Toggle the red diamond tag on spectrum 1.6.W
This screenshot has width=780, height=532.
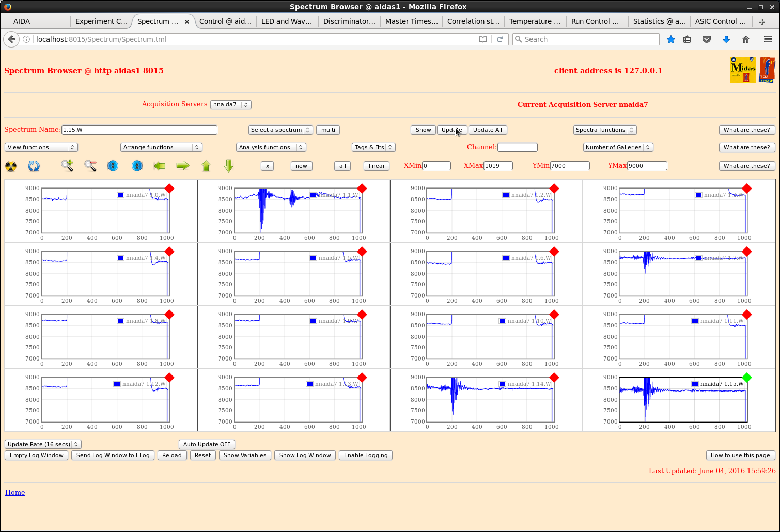tap(554, 252)
